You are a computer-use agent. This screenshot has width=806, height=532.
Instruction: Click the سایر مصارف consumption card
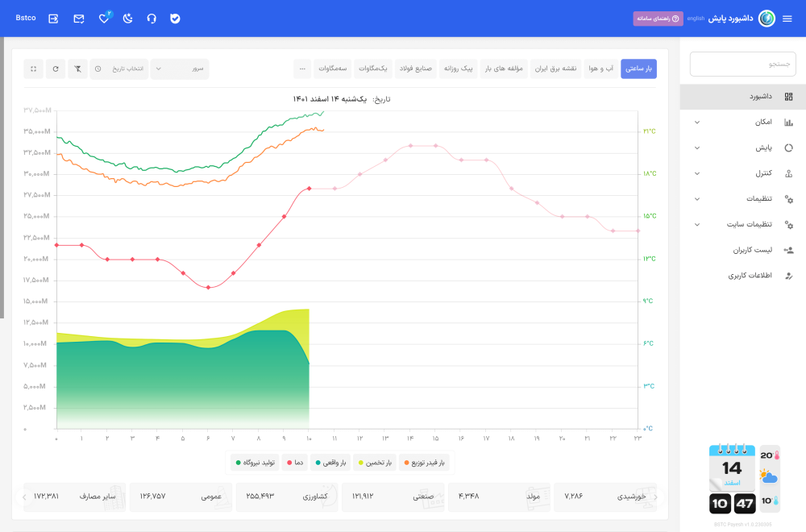click(75, 497)
